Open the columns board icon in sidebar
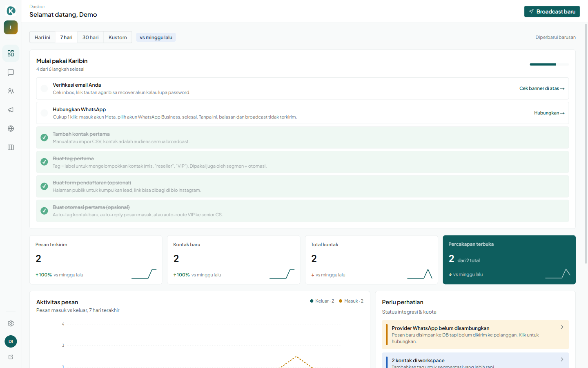This screenshot has width=588, height=368. [x=11, y=147]
